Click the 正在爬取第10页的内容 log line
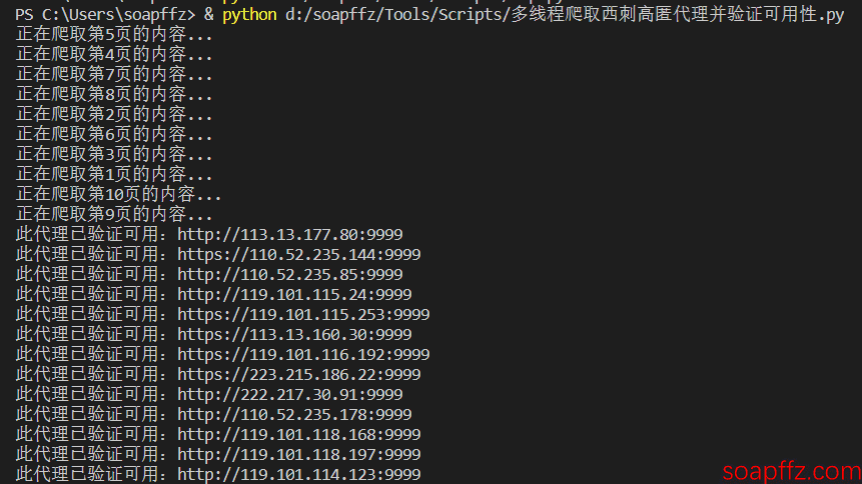The height and width of the screenshot is (484, 862). (119, 195)
